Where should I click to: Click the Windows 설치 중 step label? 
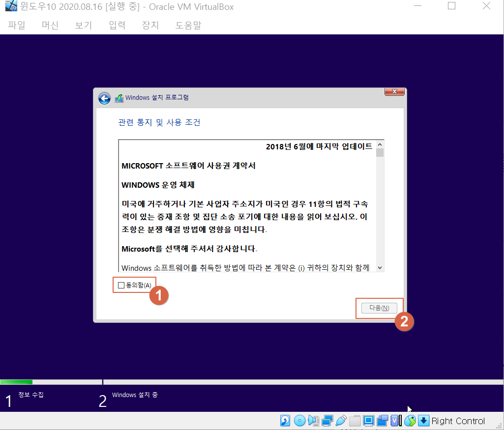(135, 395)
